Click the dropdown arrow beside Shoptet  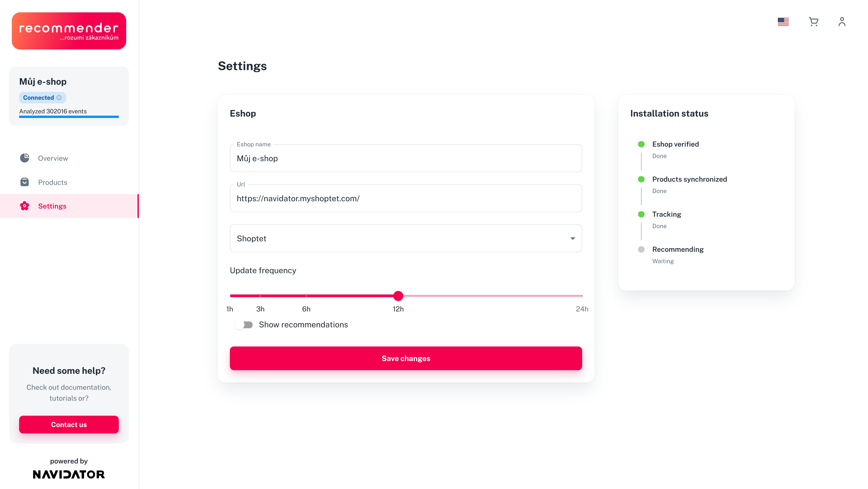[x=573, y=238]
